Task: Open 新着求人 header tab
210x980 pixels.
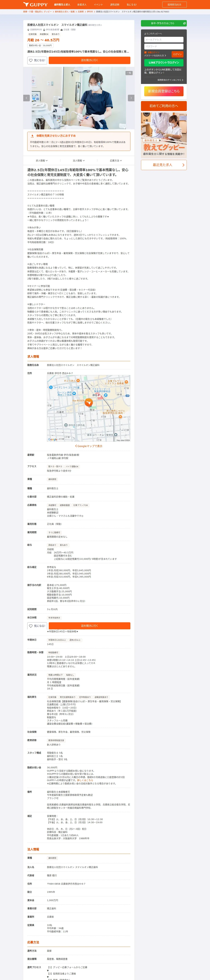Action: coord(82,5)
